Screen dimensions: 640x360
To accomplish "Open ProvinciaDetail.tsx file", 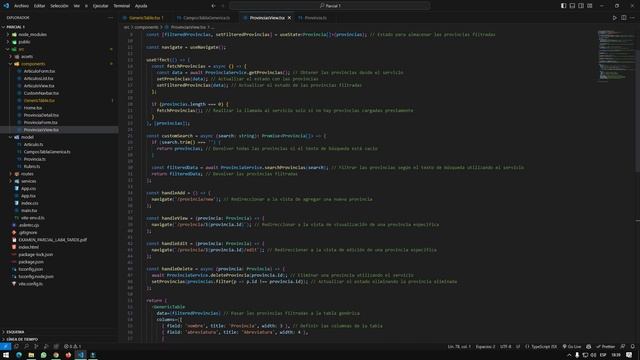I will (41, 116).
